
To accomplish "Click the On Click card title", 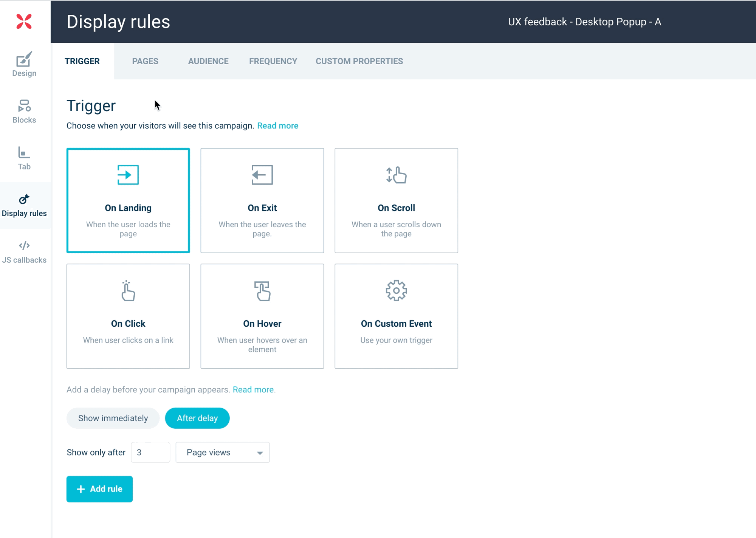I will (128, 324).
